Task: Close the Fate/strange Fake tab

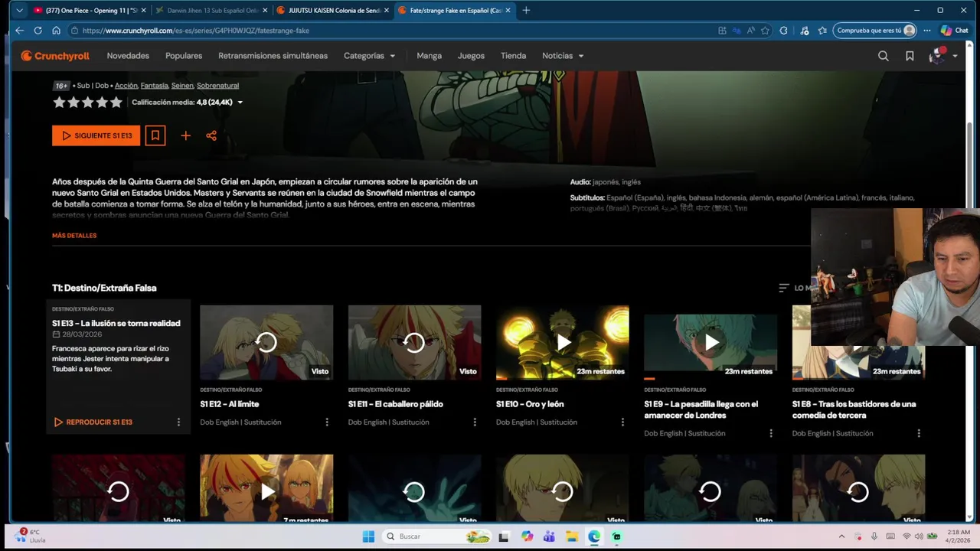Action: (508, 10)
